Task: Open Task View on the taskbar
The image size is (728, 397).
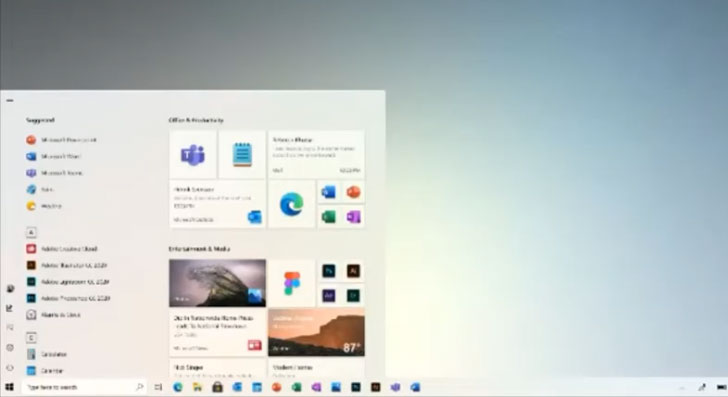Action: tap(158, 387)
